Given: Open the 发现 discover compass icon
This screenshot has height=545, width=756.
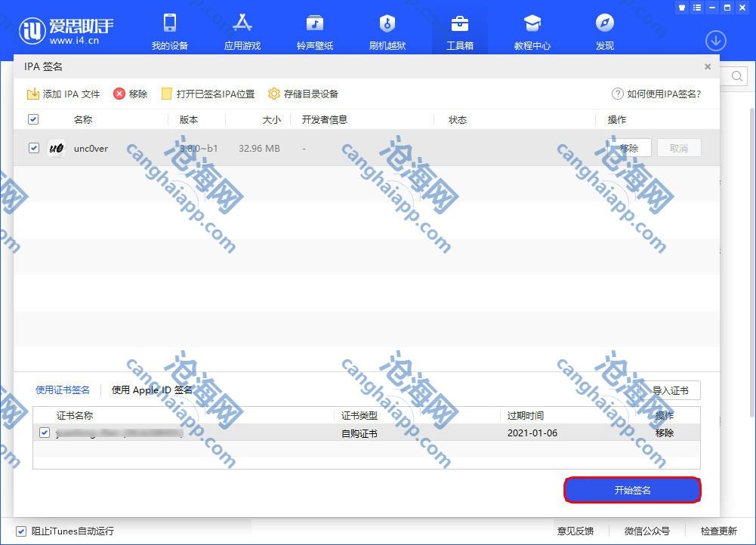Looking at the screenshot, I should point(604,32).
